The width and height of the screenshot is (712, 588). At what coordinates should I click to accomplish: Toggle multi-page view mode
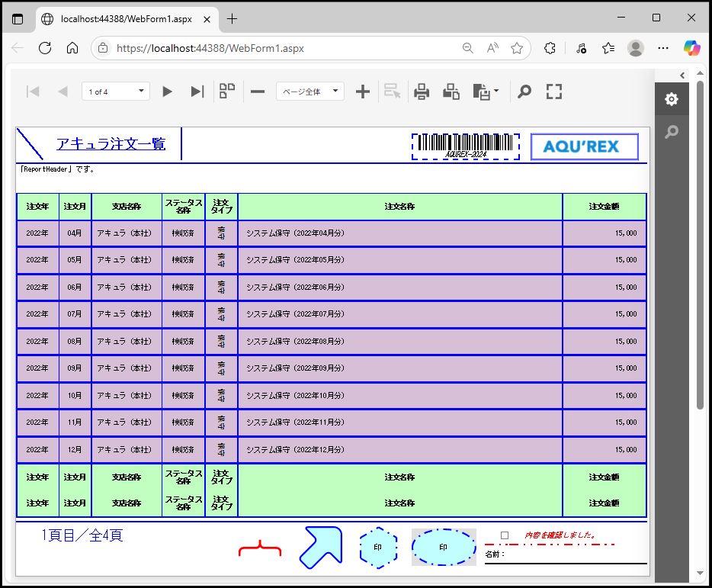pyautogui.click(x=227, y=92)
